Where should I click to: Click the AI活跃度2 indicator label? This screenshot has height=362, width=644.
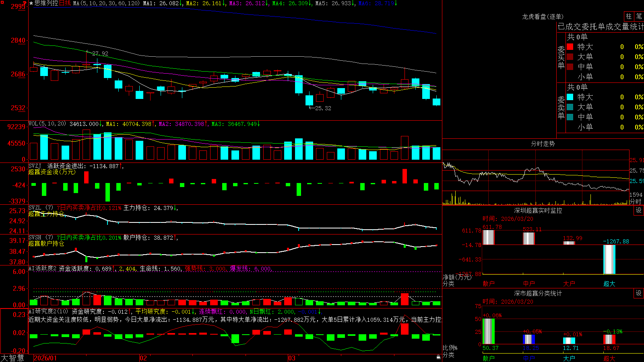pos(43,269)
